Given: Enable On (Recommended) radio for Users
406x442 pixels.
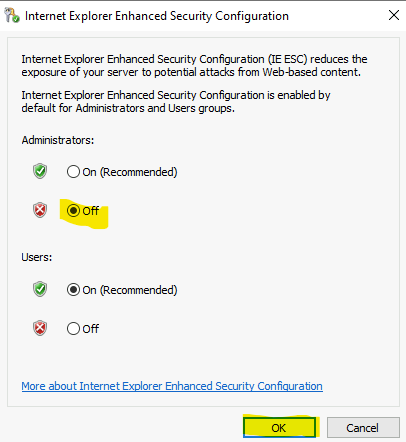Looking at the screenshot, I should tap(73, 290).
